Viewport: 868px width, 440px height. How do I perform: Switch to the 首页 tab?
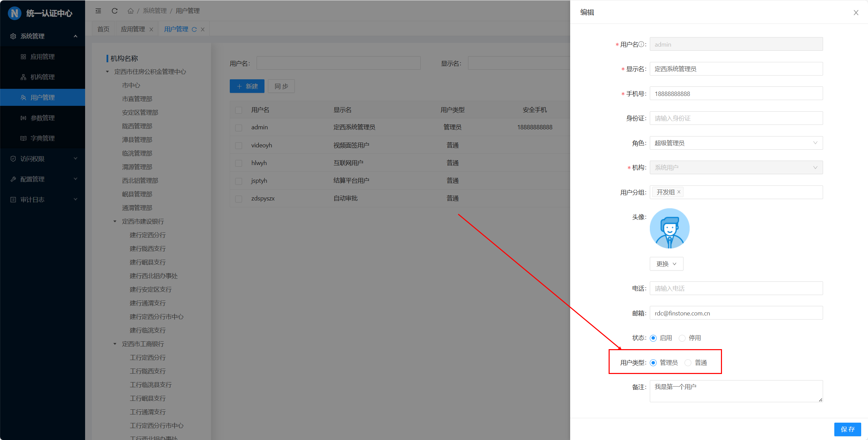103,29
